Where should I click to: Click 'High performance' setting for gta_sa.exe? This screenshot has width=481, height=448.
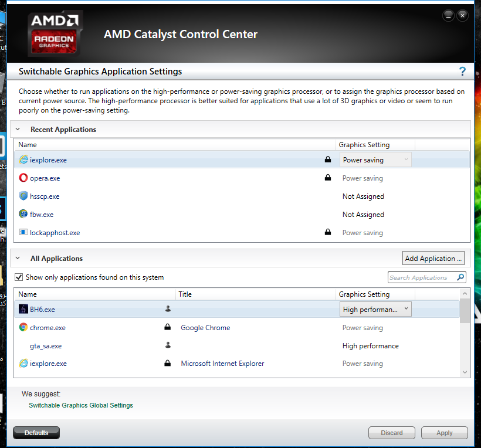pyautogui.click(x=371, y=346)
